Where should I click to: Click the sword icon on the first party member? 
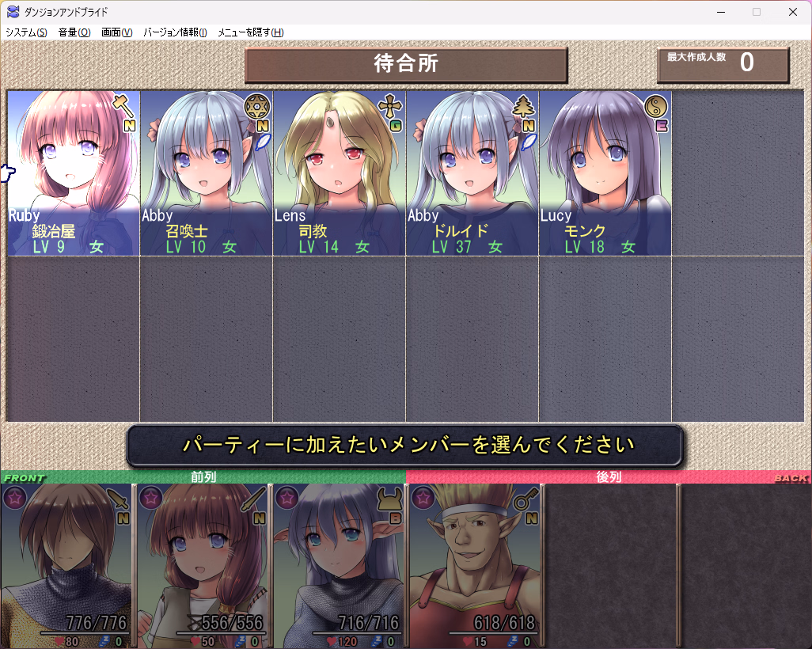coord(117,499)
